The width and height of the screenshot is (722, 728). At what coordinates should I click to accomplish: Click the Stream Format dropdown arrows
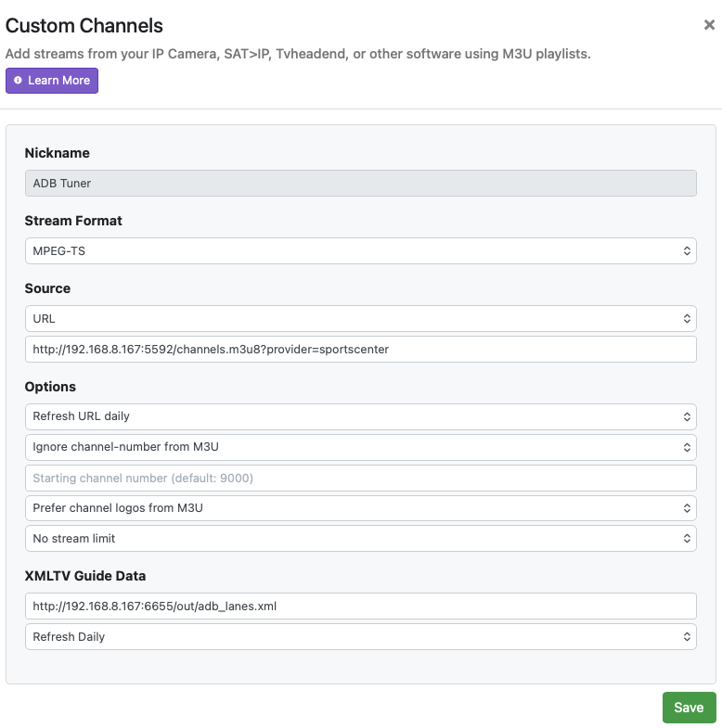coord(687,251)
